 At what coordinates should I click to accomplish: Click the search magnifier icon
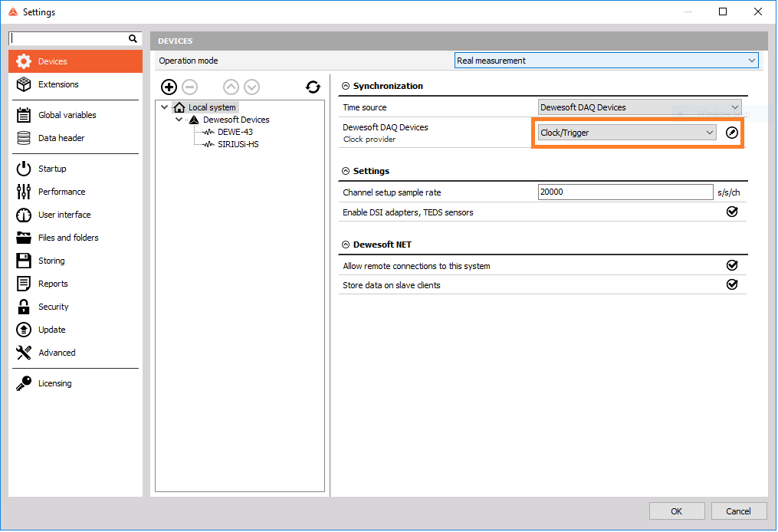pyautogui.click(x=133, y=38)
